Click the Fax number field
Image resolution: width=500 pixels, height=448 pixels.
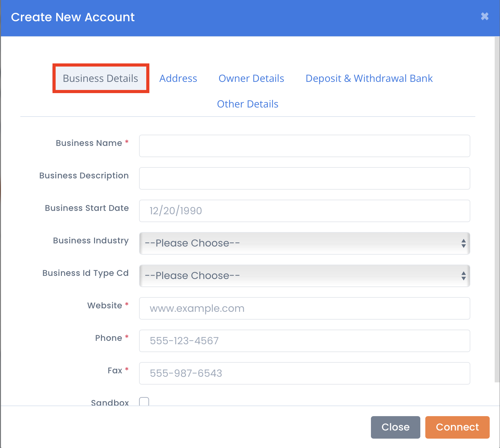tap(305, 373)
